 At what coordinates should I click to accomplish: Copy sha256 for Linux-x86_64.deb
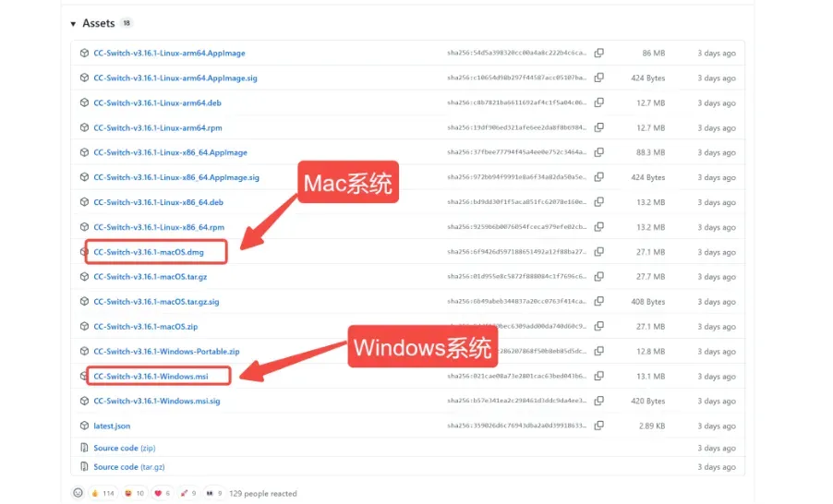point(599,202)
